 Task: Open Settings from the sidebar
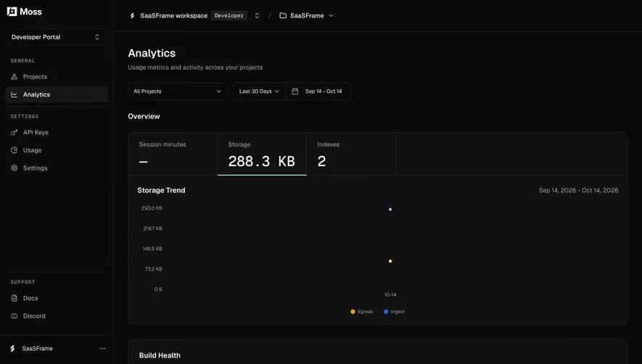[57, 168]
